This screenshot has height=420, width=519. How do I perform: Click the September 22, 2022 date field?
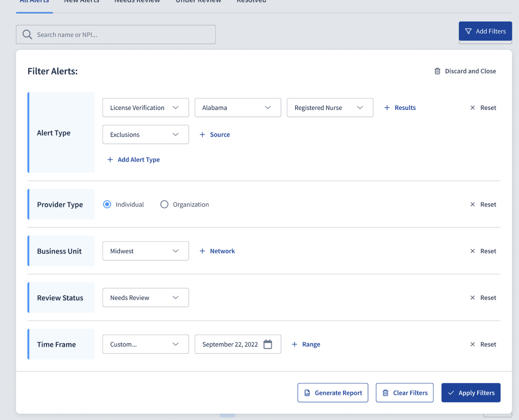click(238, 344)
